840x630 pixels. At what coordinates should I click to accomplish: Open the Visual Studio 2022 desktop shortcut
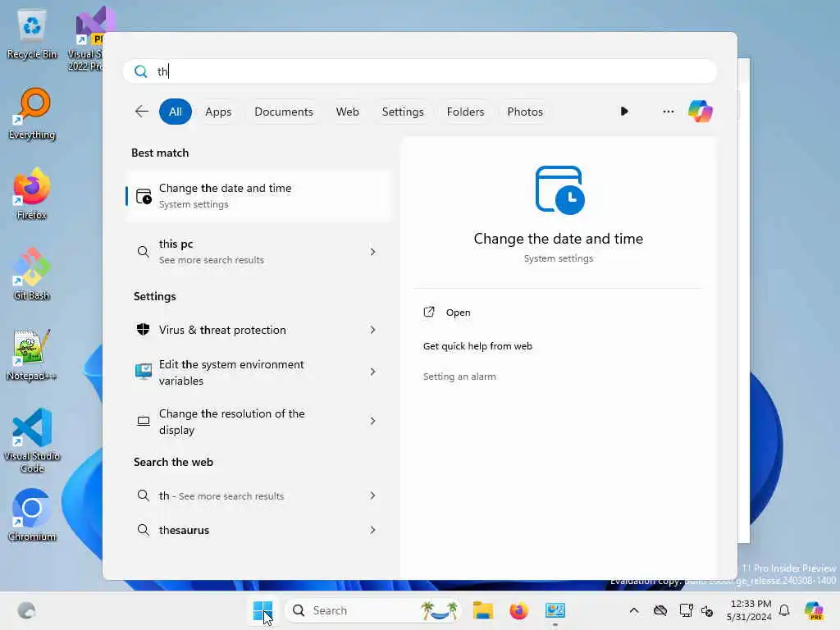pyautogui.click(x=89, y=39)
